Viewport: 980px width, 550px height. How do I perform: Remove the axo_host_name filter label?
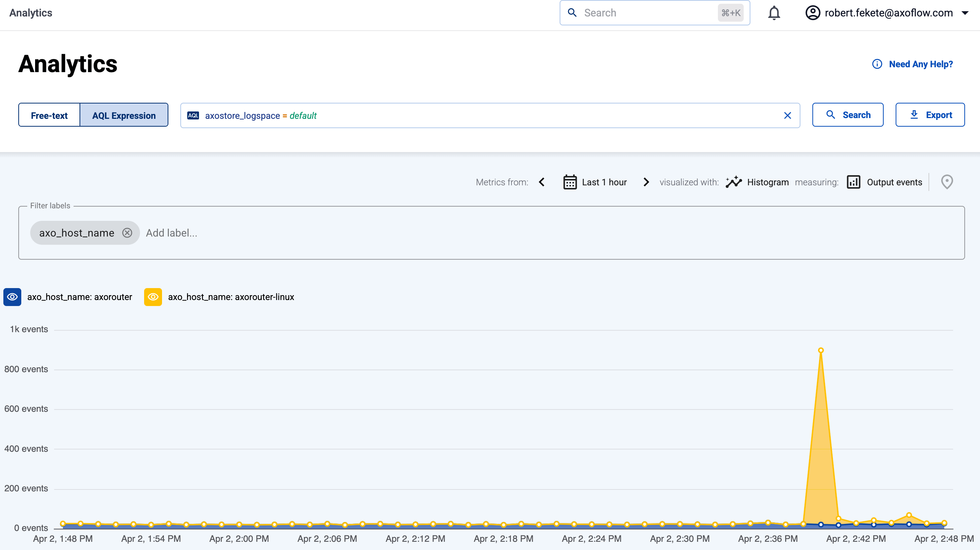(x=127, y=232)
